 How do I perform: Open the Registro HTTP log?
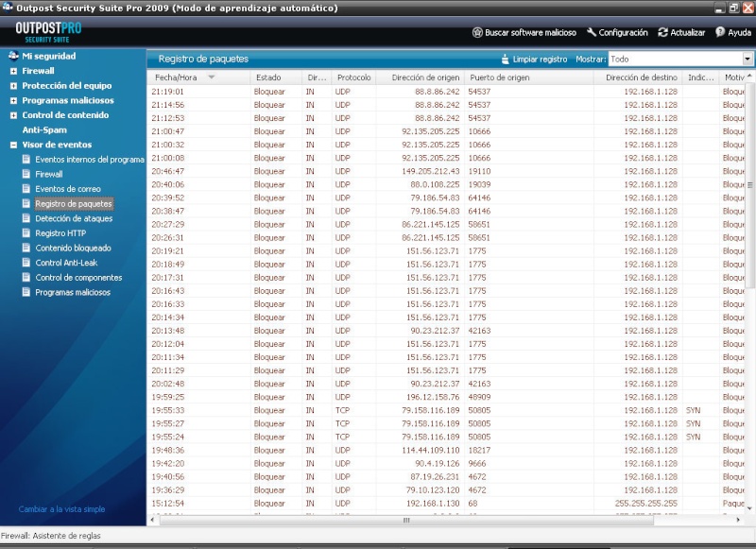(60, 233)
